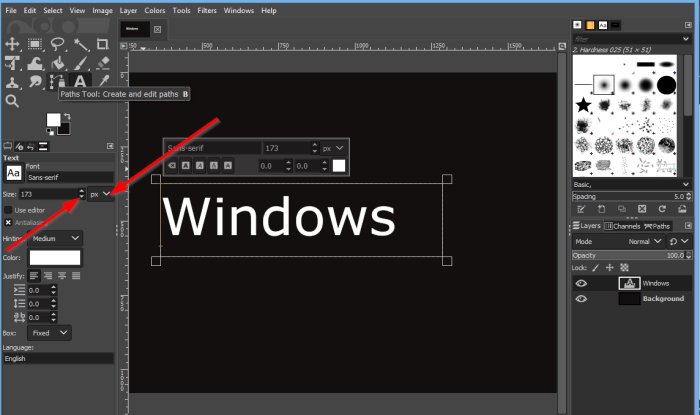Select the Color Picker eyedropper tool
Screen dimensions: 700x415
(x=103, y=81)
